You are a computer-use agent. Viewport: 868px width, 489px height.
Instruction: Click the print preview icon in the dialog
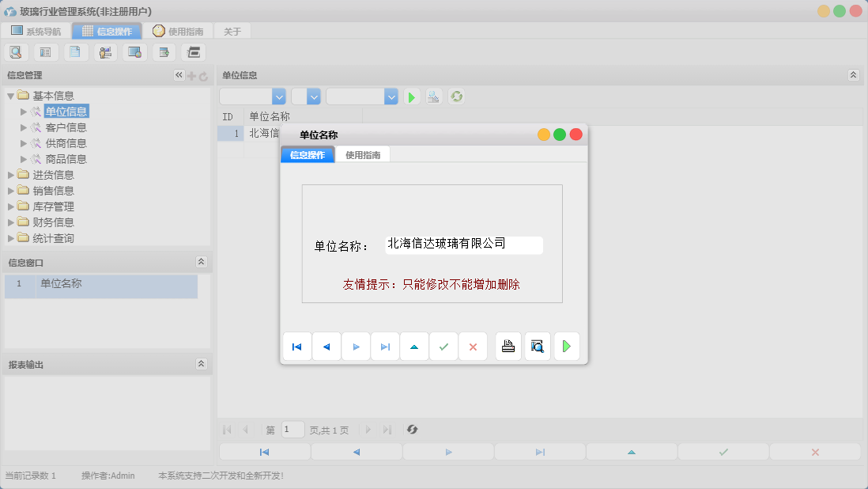pos(538,346)
